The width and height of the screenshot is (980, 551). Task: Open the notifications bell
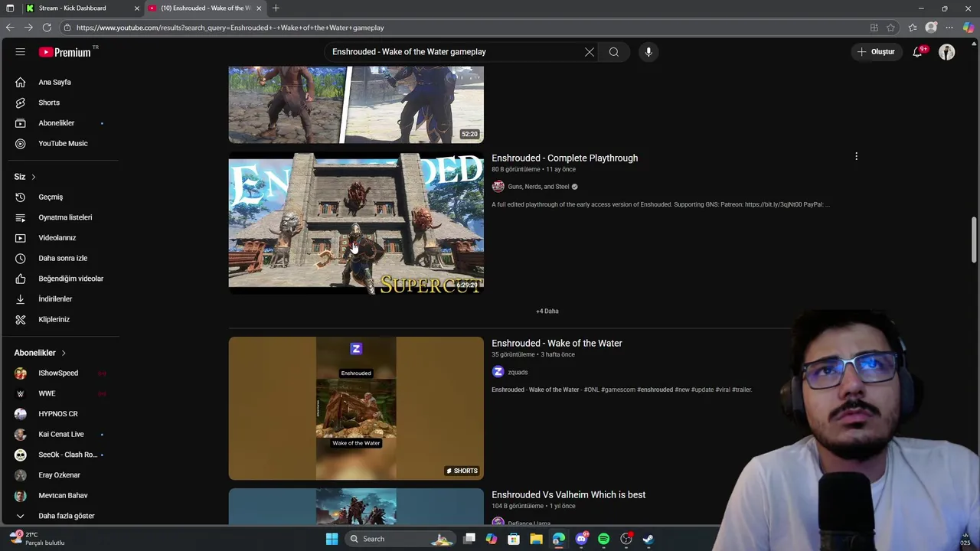tap(917, 52)
